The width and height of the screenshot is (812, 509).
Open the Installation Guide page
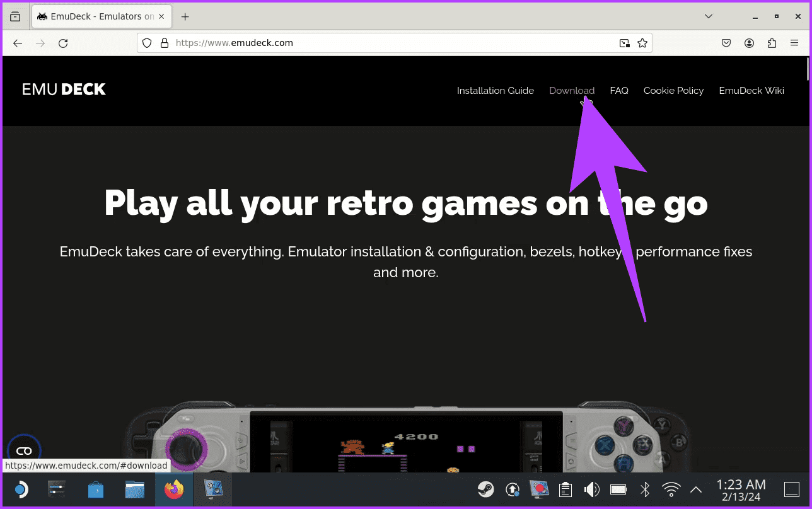point(496,91)
